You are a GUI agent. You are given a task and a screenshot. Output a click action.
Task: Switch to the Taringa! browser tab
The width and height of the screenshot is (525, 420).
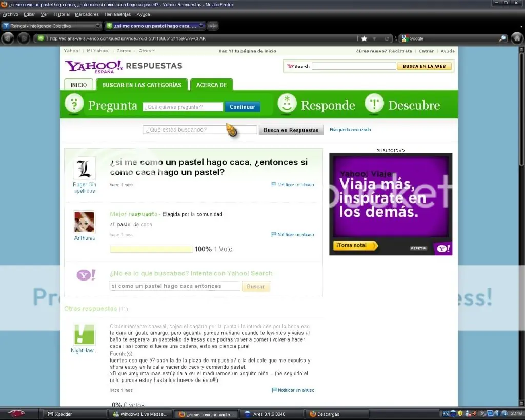[x=52, y=26]
